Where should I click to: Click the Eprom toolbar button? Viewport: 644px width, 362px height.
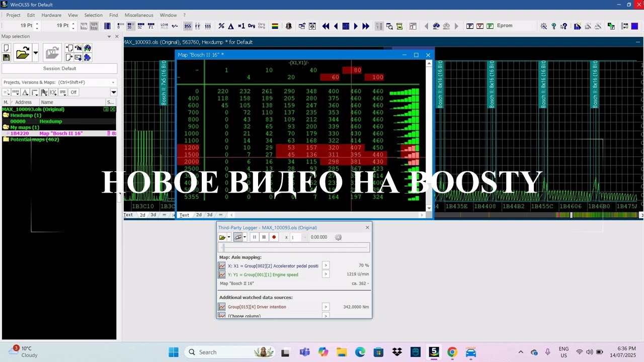[x=505, y=26]
